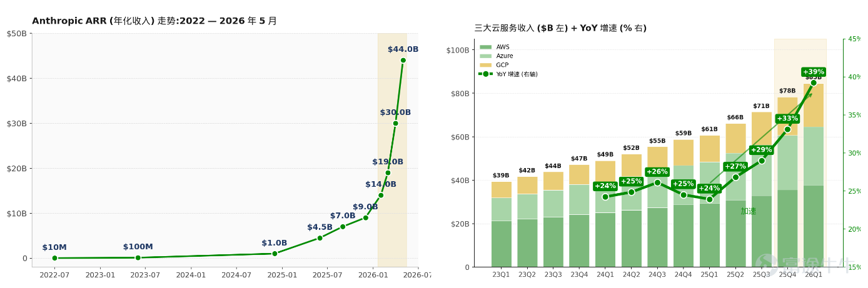Click the $47B bar total label
This screenshot has width=868, height=288.
[579, 159]
